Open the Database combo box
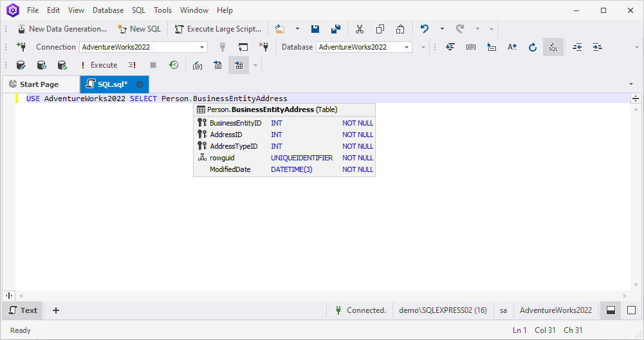644x340 pixels. (x=364, y=47)
